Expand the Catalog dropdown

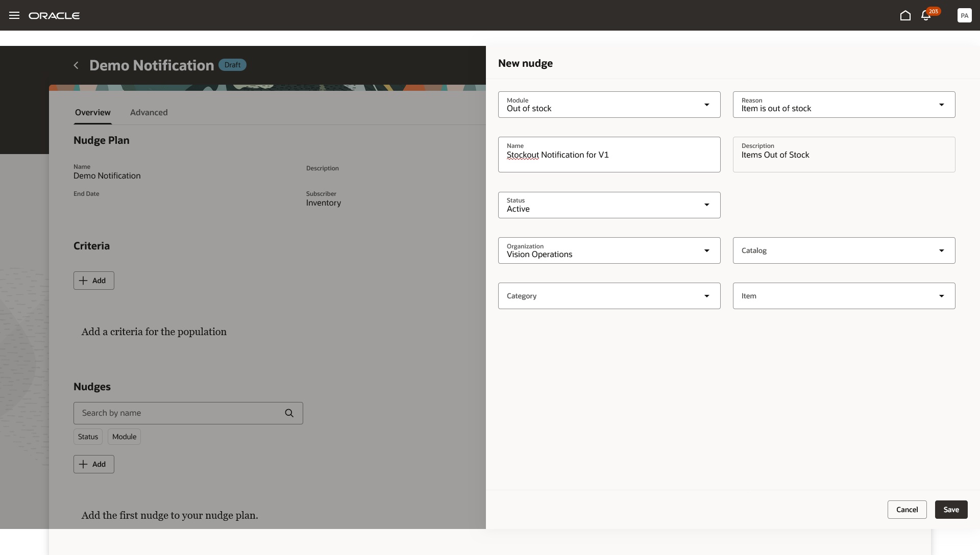pos(941,250)
